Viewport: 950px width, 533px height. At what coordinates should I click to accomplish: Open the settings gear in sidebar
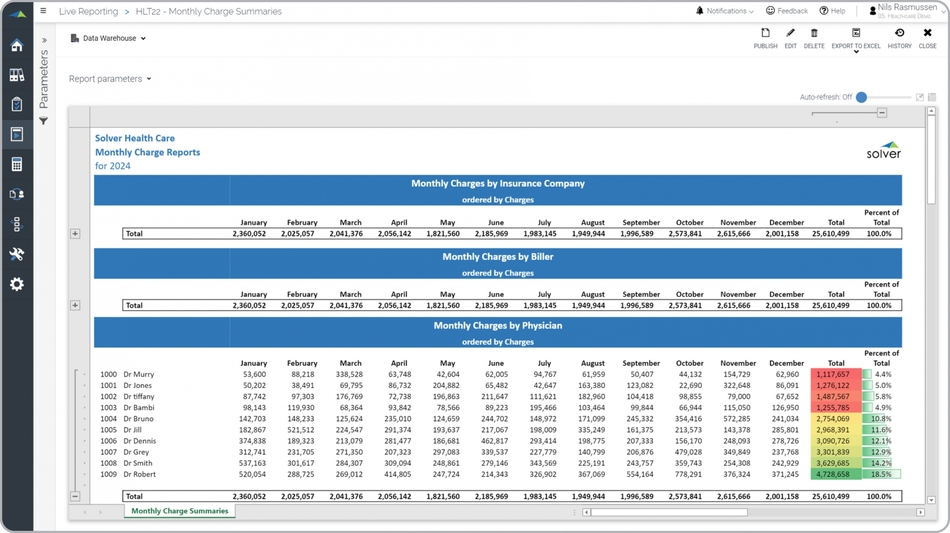click(x=17, y=284)
